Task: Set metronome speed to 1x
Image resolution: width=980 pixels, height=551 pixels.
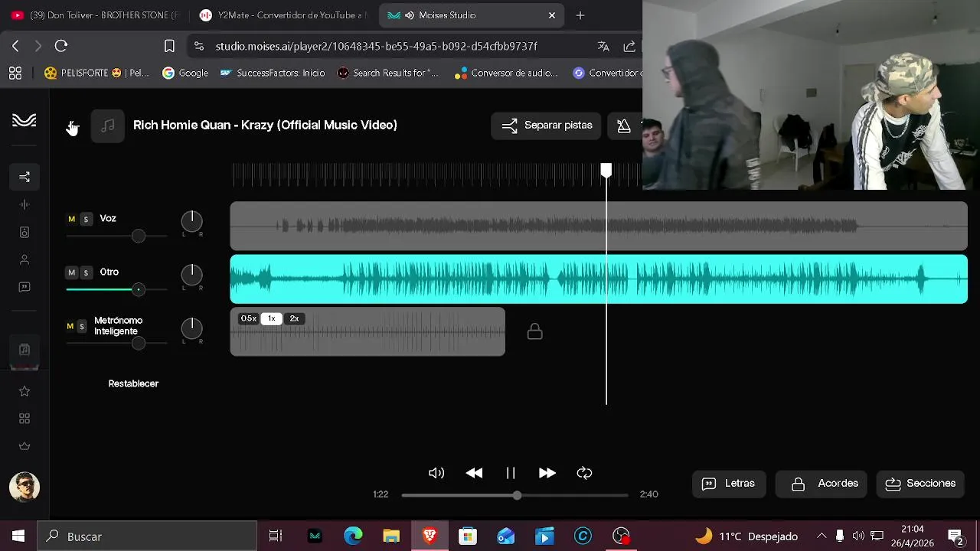Action: click(271, 318)
